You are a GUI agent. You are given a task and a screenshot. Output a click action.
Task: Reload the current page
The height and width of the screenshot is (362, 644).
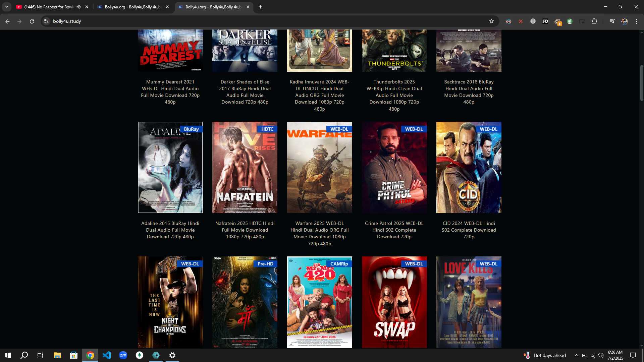click(32, 21)
